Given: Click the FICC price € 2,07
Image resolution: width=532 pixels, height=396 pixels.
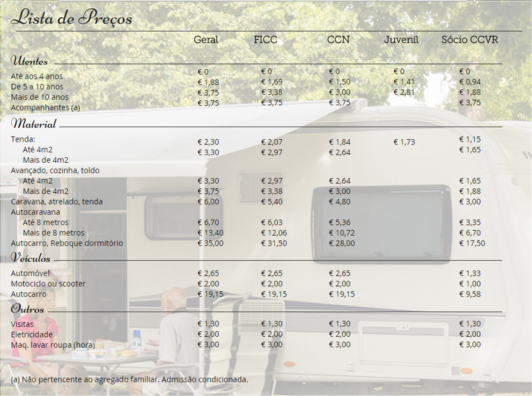Looking at the screenshot, I should tap(272, 142).
